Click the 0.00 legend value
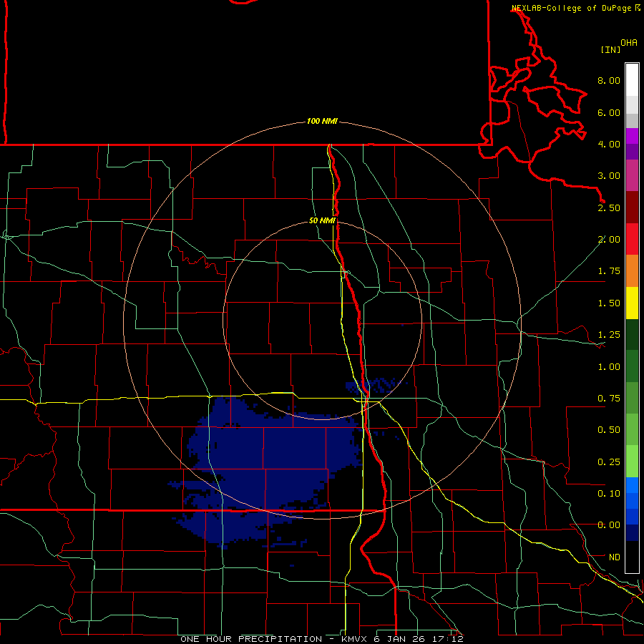Screen dimensions: 644x644 pyautogui.click(x=609, y=525)
